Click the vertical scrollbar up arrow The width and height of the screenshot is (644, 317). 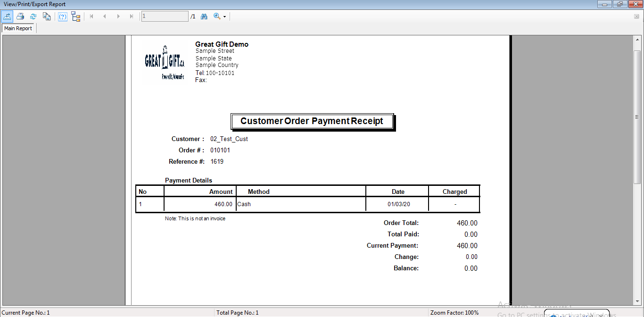[x=637, y=39]
